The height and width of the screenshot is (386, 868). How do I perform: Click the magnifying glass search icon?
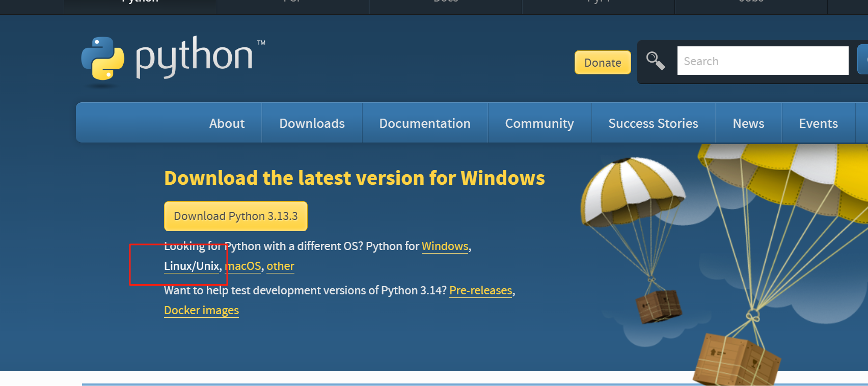pyautogui.click(x=656, y=61)
